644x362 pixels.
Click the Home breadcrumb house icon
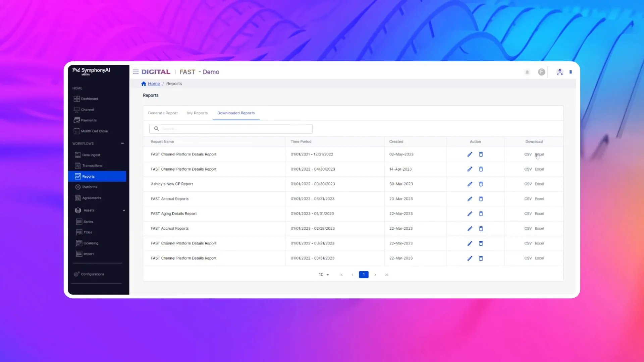[x=144, y=84]
